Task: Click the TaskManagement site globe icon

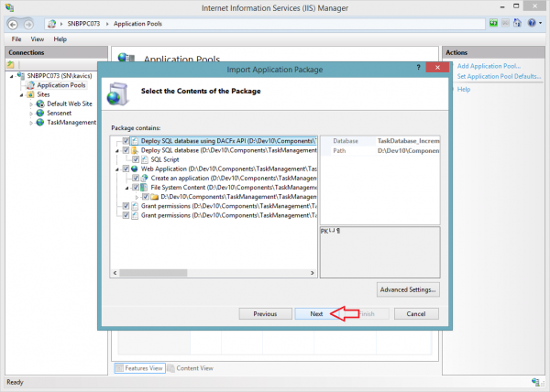Action: [x=40, y=122]
